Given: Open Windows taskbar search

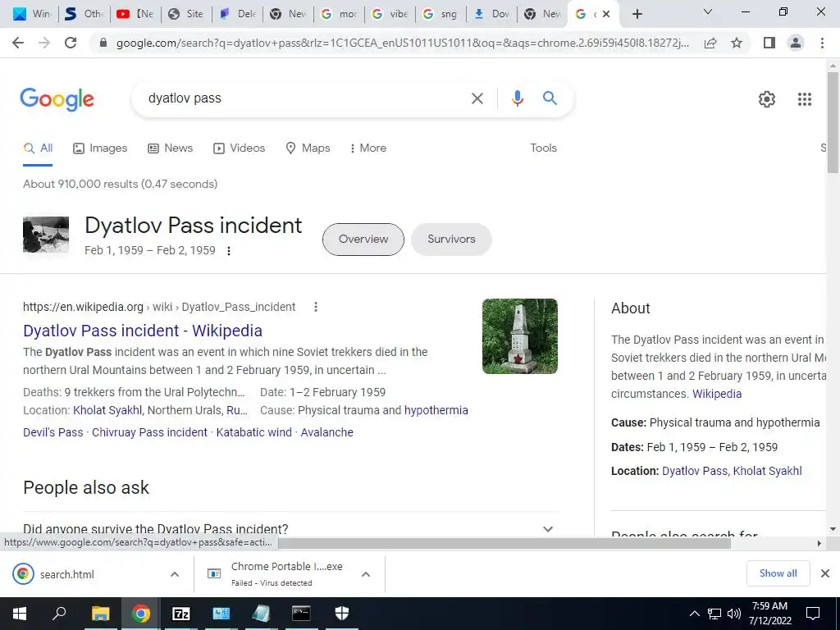Looking at the screenshot, I should [59, 614].
